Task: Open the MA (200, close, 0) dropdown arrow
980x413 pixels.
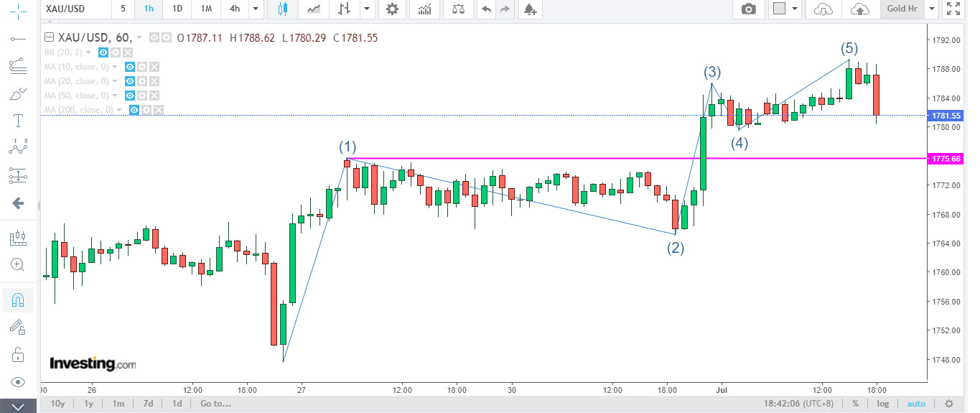Action: coord(118,110)
